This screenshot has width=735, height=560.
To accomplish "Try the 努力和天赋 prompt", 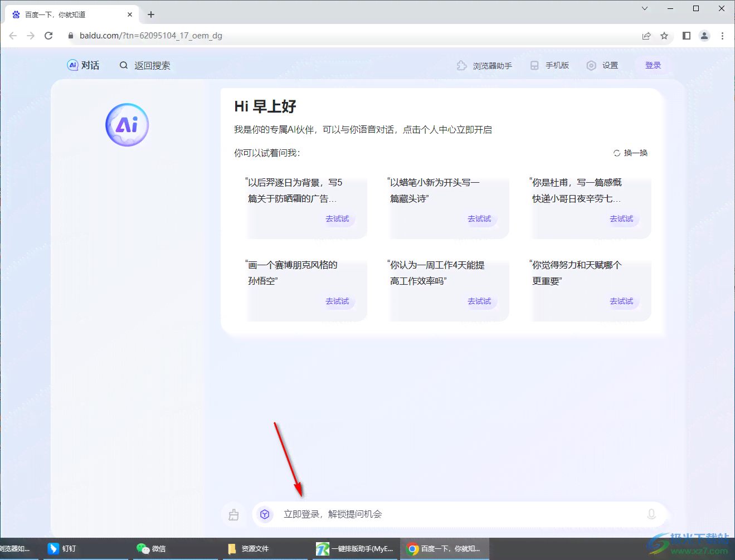I will [x=621, y=301].
